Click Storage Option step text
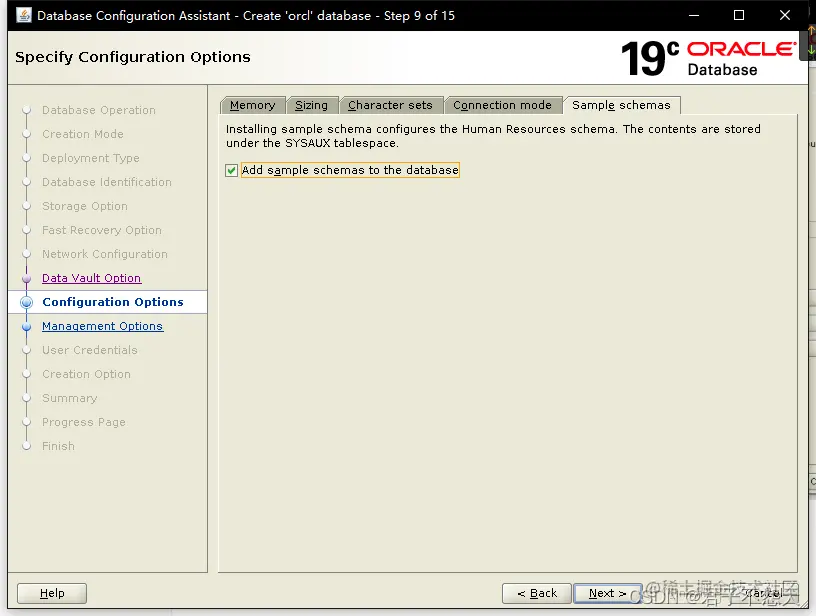 tap(85, 206)
